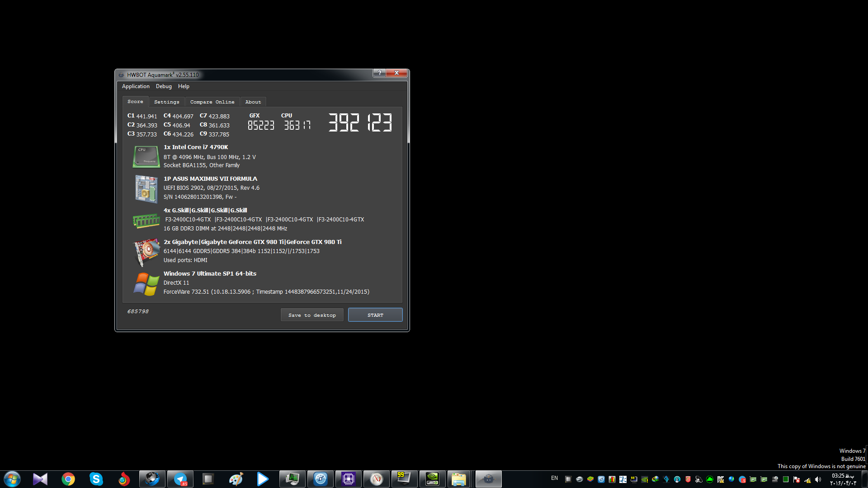This screenshot has height=488, width=868.
Task: Click the Save to desktop button
Action: pos(312,315)
